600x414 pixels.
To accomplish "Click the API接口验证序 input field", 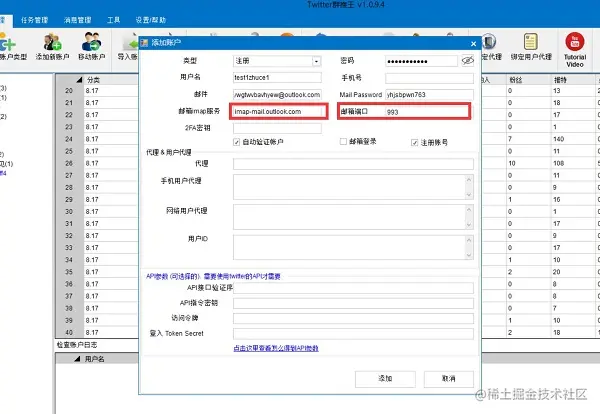I will coord(353,288).
